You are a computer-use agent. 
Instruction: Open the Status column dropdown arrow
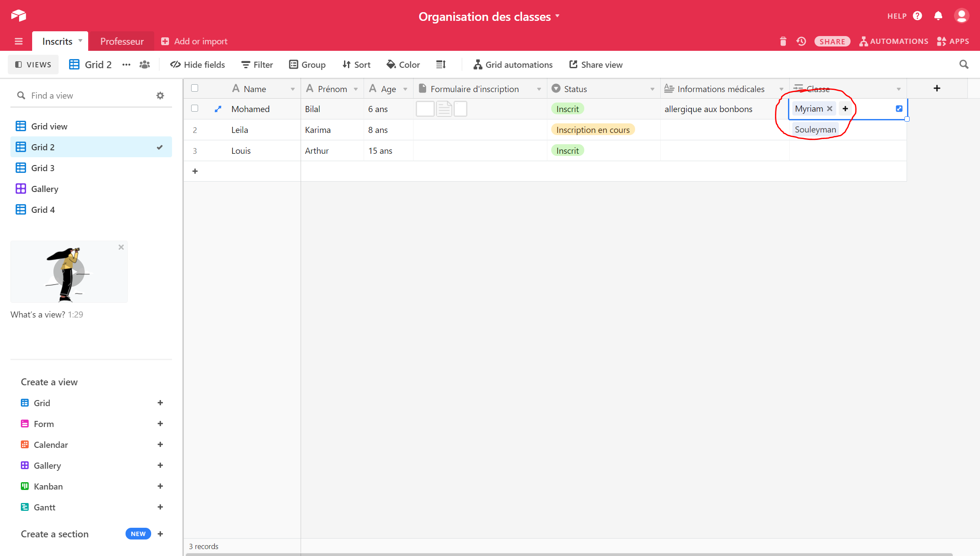point(652,89)
